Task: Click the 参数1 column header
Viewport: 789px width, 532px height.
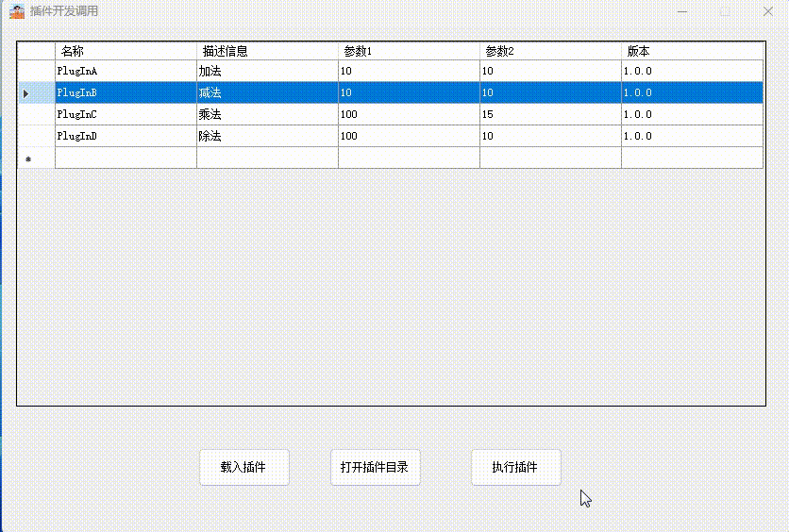Action: pos(409,51)
